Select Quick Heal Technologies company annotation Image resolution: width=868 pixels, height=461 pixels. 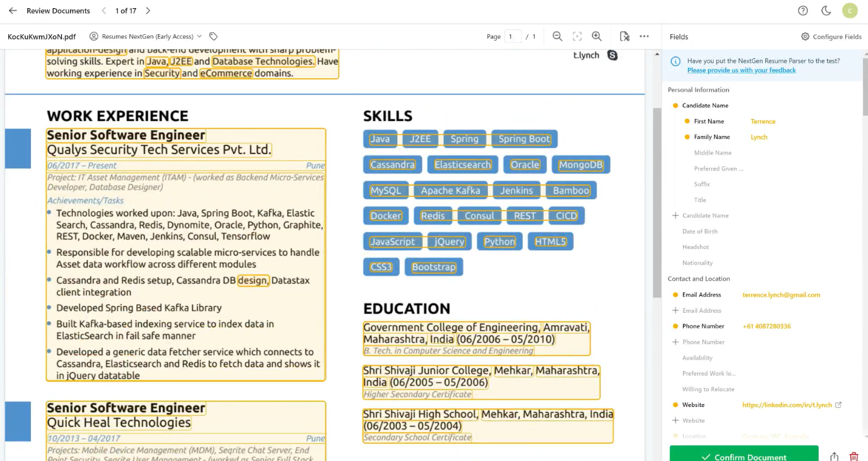pos(119,422)
